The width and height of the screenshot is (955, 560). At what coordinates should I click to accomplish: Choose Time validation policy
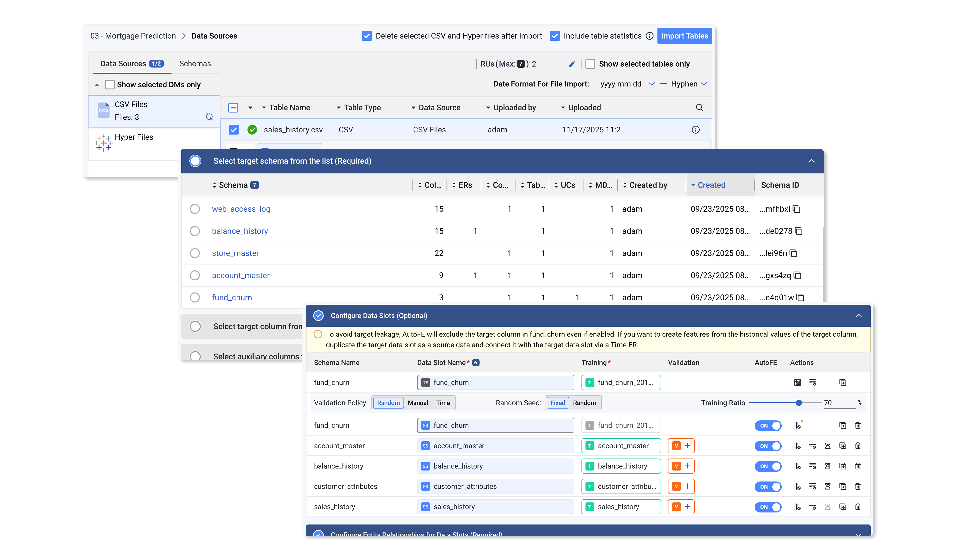point(443,403)
